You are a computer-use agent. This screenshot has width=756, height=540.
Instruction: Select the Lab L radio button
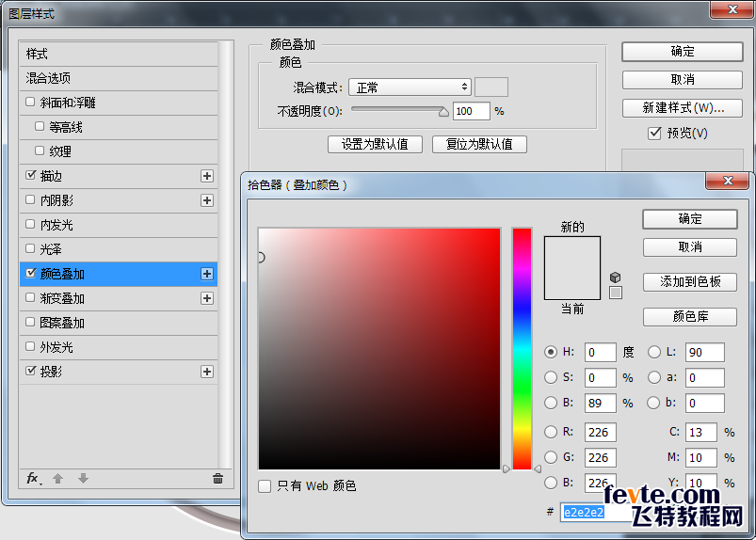tap(653, 352)
